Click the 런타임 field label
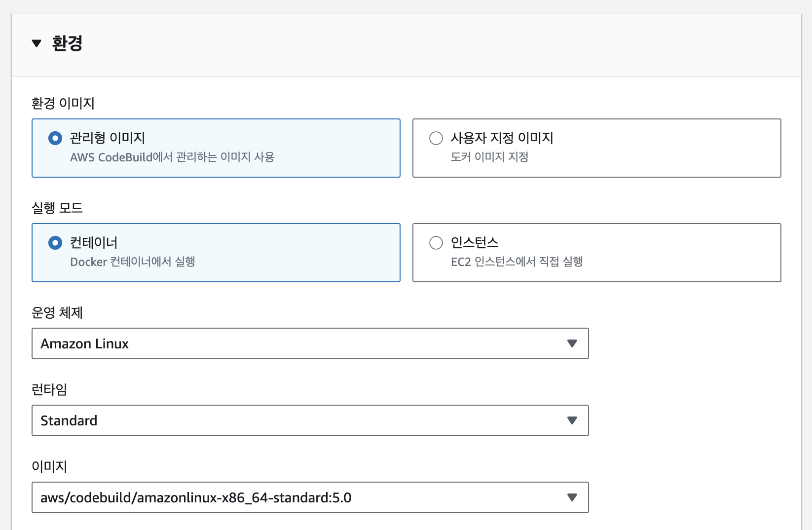 pos(49,389)
